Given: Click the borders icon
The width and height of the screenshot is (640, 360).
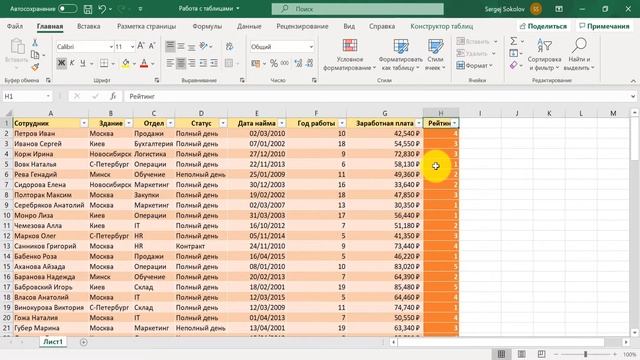Looking at the screenshot, I should click(104, 63).
